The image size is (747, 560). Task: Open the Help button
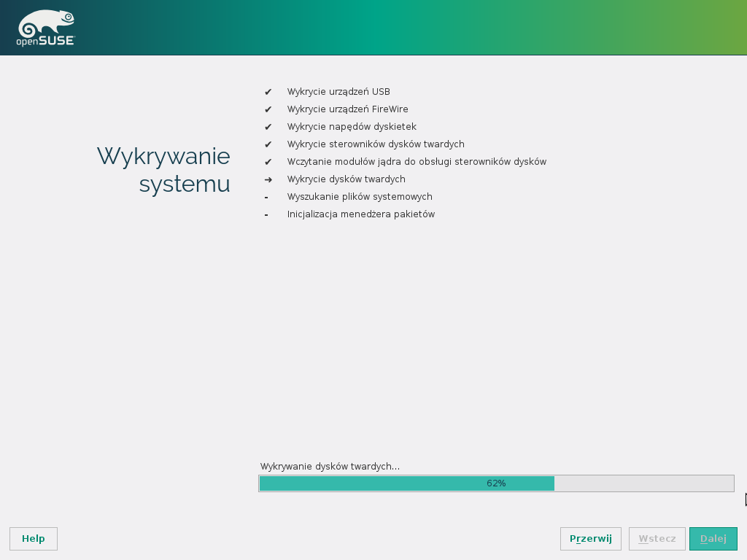34,539
